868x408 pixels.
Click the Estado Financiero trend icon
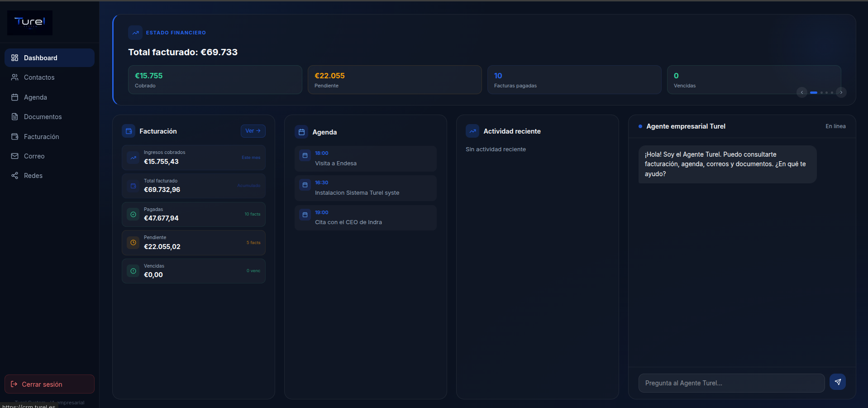135,33
